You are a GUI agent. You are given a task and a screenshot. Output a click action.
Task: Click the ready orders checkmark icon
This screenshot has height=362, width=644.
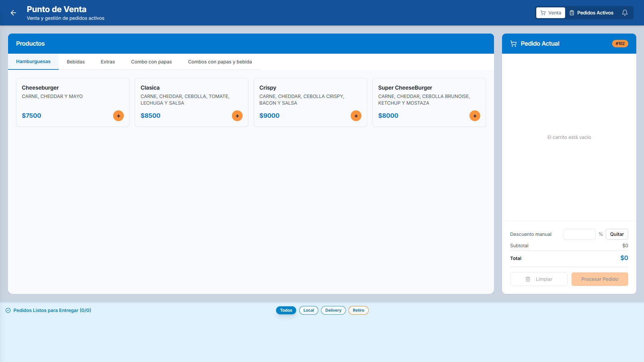tap(8, 310)
